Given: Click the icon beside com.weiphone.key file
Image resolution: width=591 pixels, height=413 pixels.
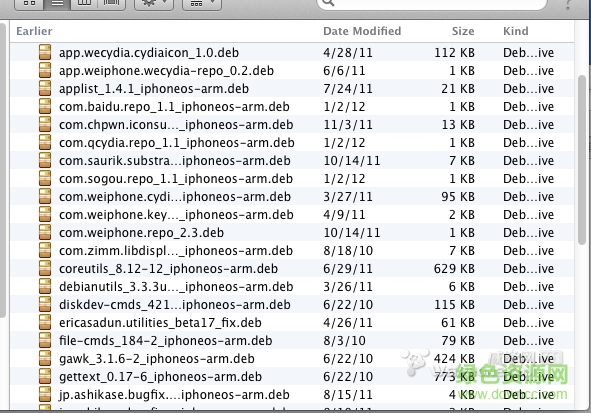Looking at the screenshot, I should point(45,214).
